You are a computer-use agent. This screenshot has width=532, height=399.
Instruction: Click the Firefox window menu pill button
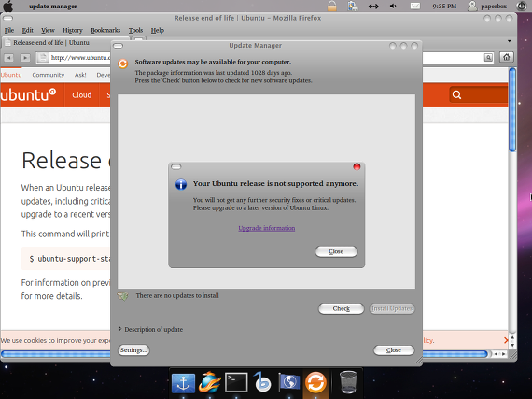(7, 19)
